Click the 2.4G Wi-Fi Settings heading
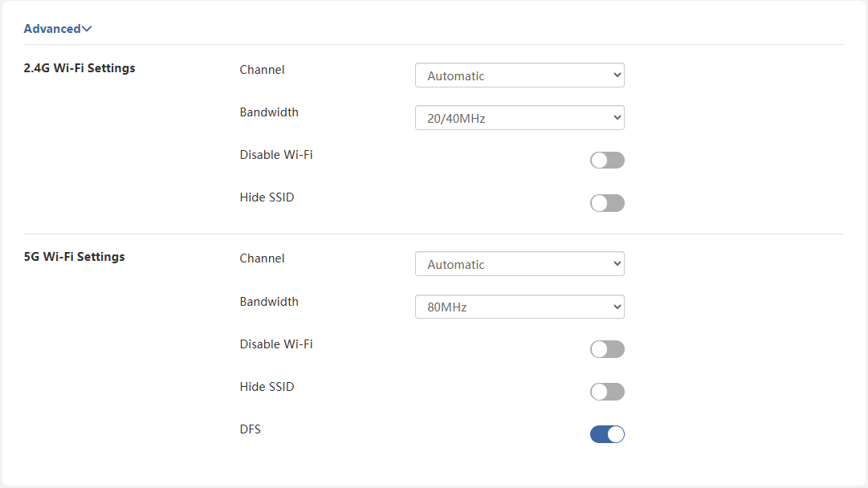This screenshot has width=868, height=488. click(79, 68)
